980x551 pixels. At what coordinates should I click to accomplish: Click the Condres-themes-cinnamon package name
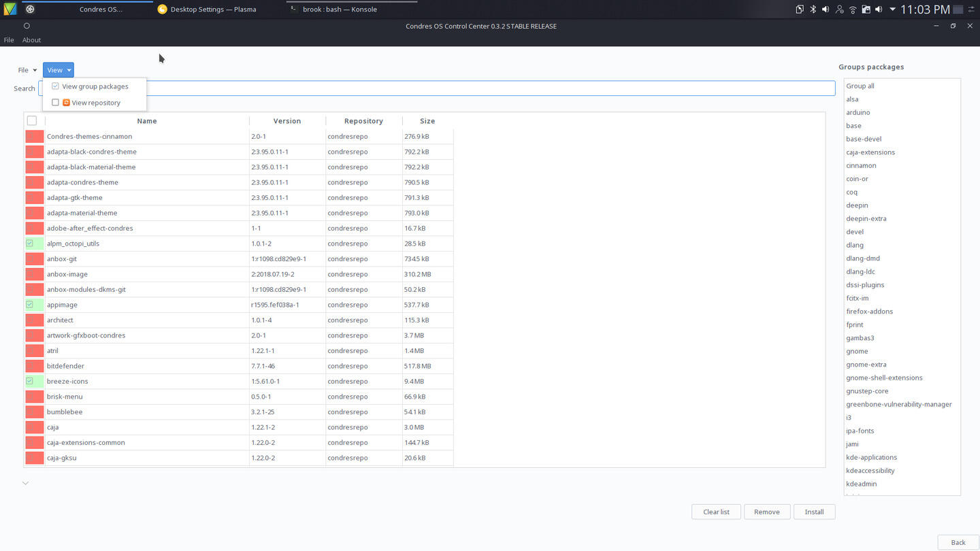89,137
